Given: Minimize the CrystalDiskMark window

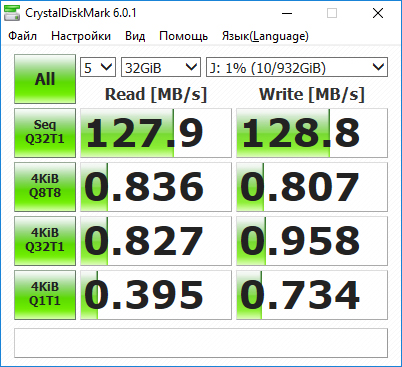Looking at the screenshot, I should point(287,13).
